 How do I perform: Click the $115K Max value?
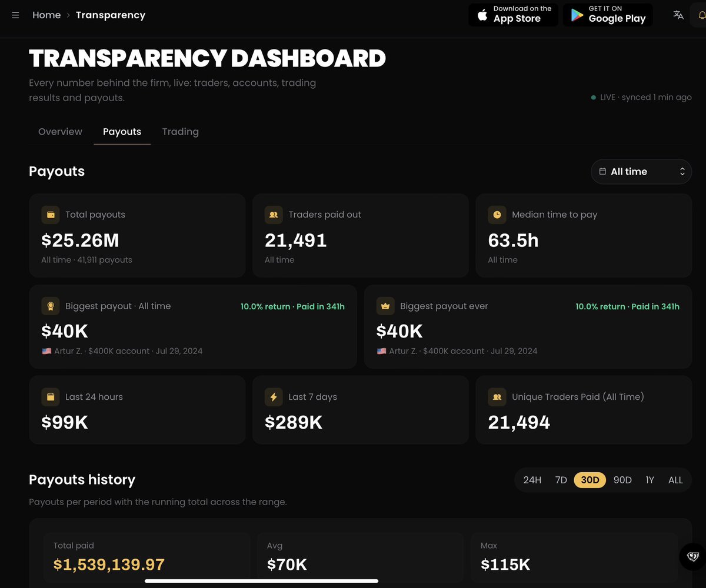click(x=505, y=565)
